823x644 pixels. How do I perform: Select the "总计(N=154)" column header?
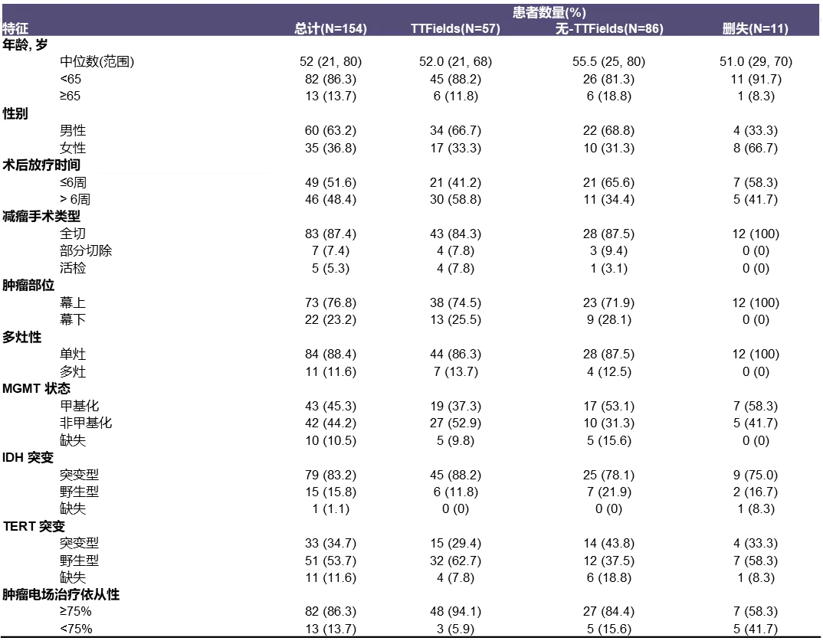pos(330,29)
